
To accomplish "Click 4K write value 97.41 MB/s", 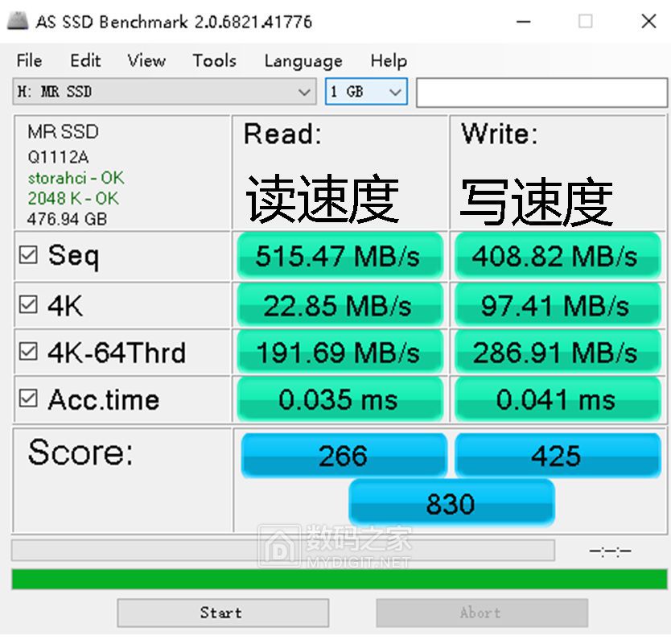I will pos(558,305).
